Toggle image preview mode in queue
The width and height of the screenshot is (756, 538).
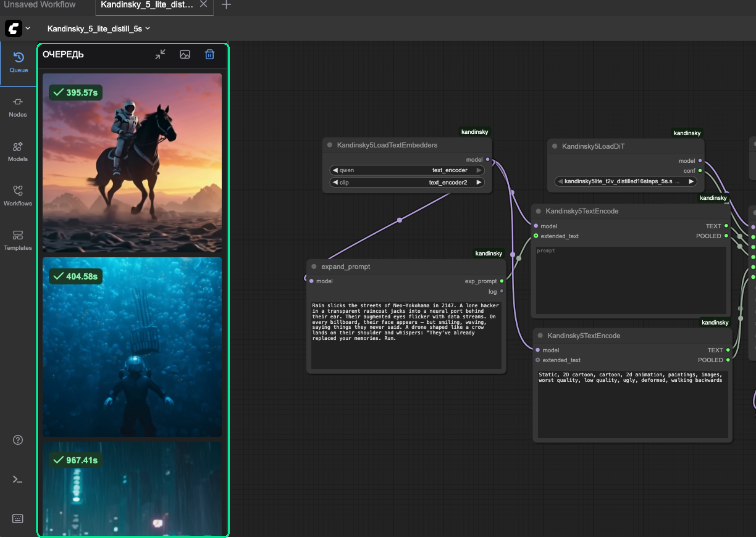pos(185,54)
